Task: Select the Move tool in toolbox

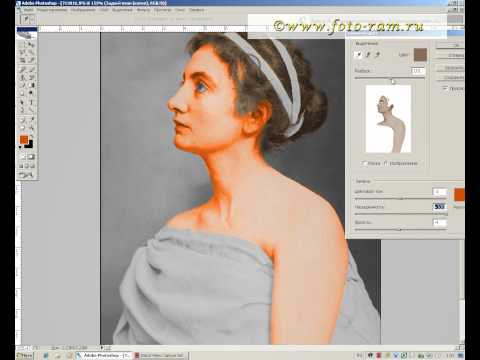Action: click(31, 44)
